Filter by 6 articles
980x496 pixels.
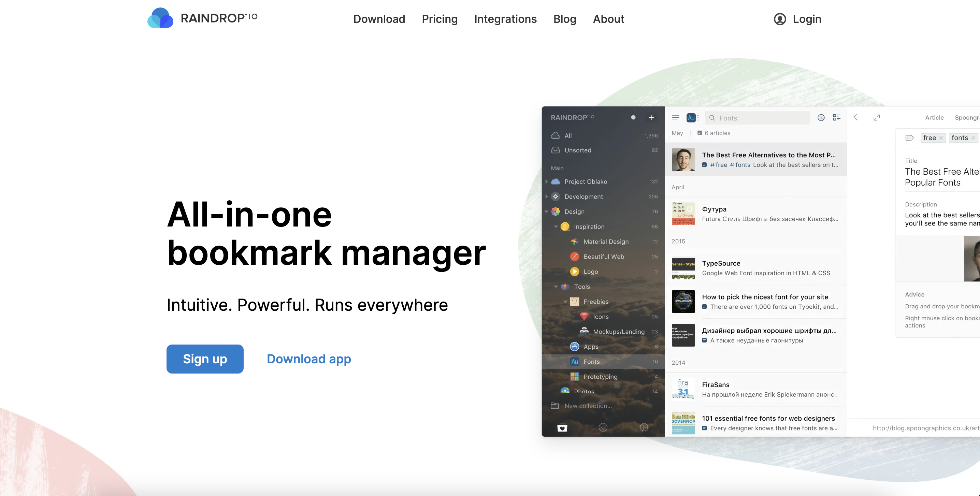tap(714, 133)
